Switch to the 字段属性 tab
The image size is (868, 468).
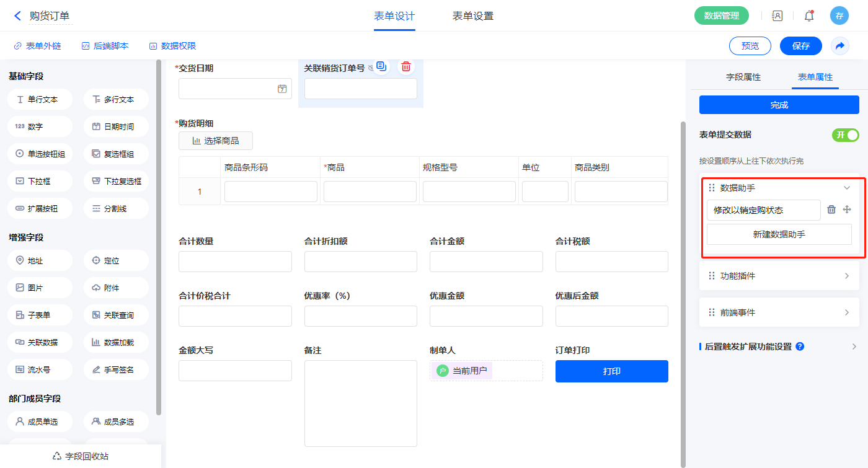tap(743, 77)
